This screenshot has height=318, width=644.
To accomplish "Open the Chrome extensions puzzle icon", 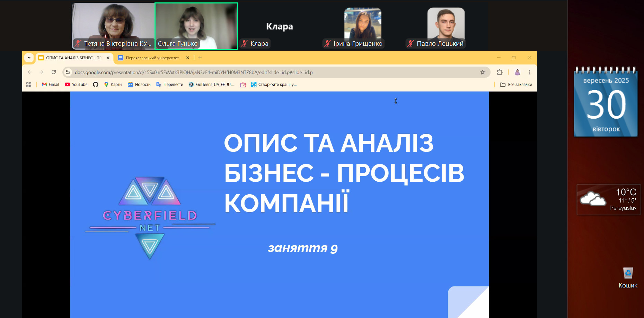I will click(x=500, y=72).
